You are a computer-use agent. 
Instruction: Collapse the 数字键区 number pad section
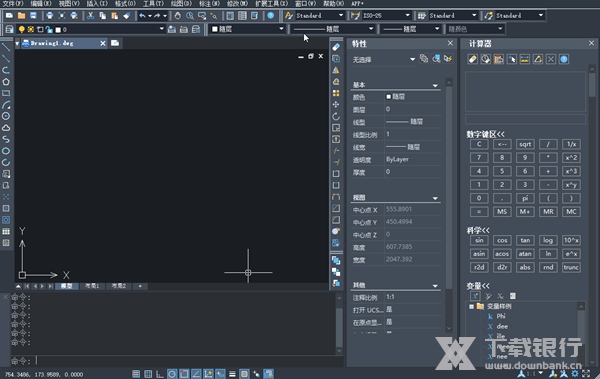485,134
